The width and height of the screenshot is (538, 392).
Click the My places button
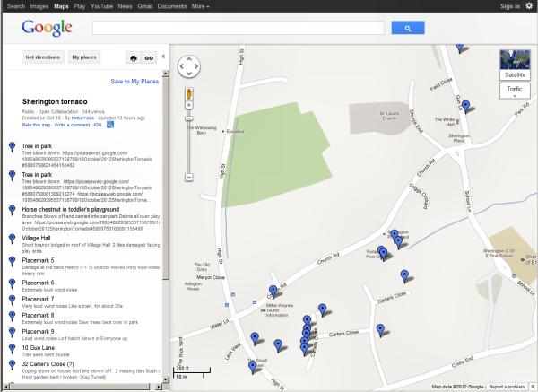(84, 57)
